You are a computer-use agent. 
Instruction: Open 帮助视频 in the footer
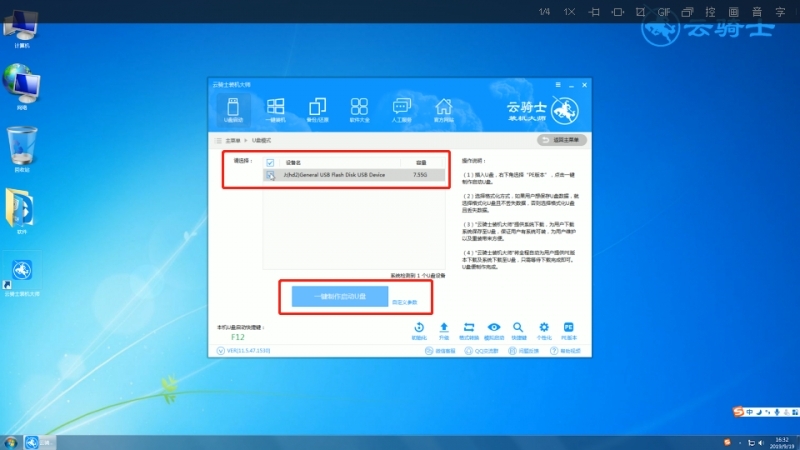(x=565, y=351)
